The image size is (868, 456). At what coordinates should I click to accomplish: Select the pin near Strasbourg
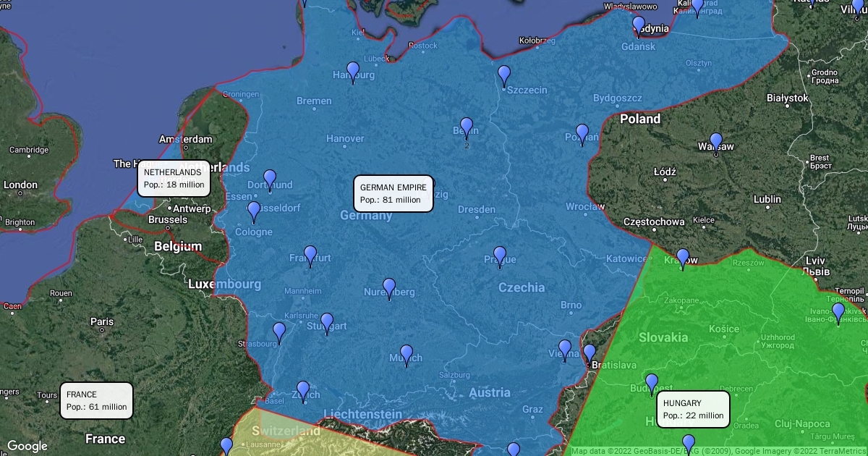pyautogui.click(x=279, y=333)
